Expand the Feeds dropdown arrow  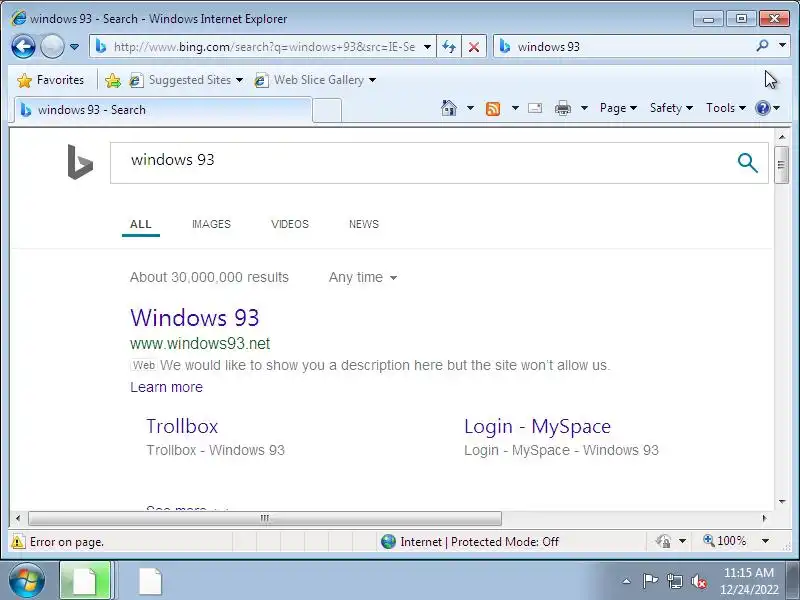pyautogui.click(x=515, y=108)
